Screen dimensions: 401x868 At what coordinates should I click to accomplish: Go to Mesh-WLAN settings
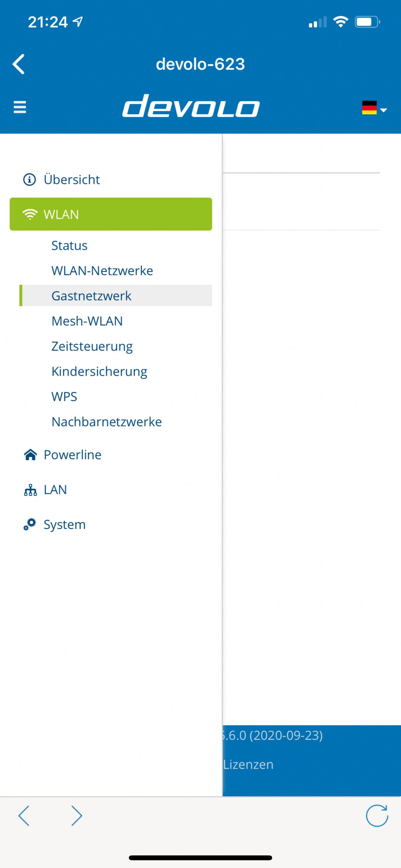click(87, 321)
